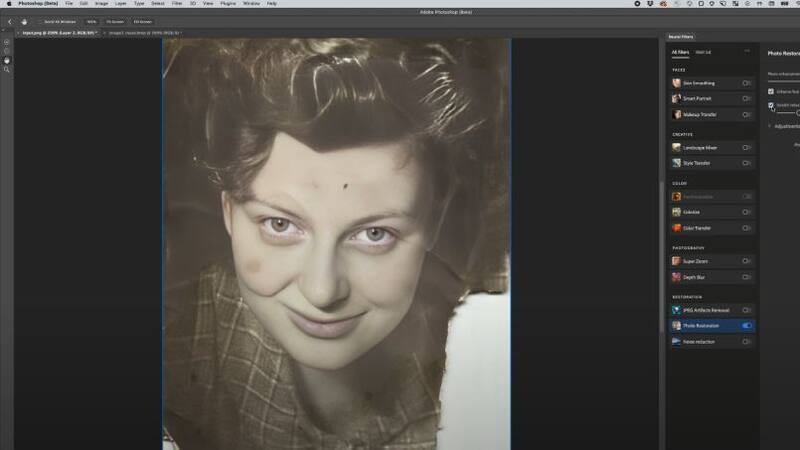Click the back arrow in options bar
This screenshot has height=450, width=800.
pyautogui.click(x=8, y=21)
